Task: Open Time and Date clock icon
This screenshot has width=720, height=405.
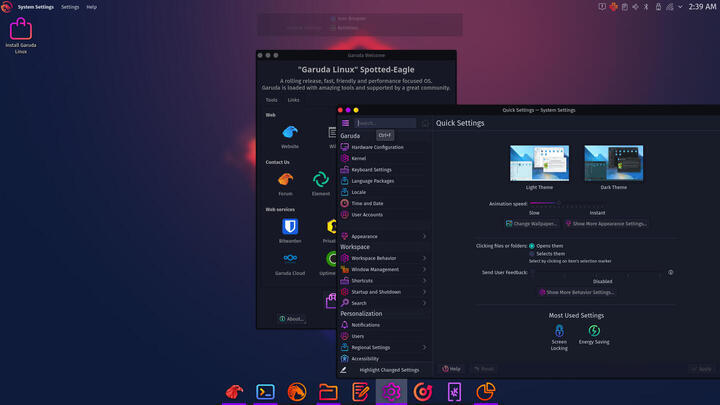Action: 344,203
